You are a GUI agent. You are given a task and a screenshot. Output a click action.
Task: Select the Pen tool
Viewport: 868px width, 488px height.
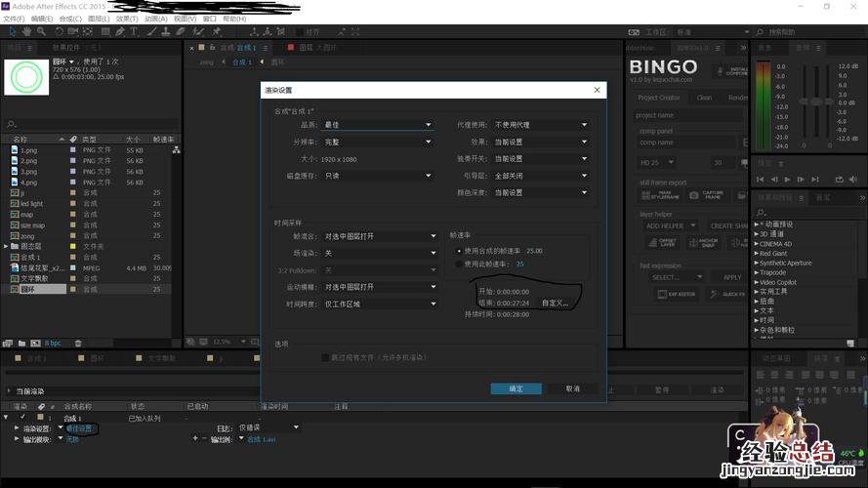[x=118, y=31]
